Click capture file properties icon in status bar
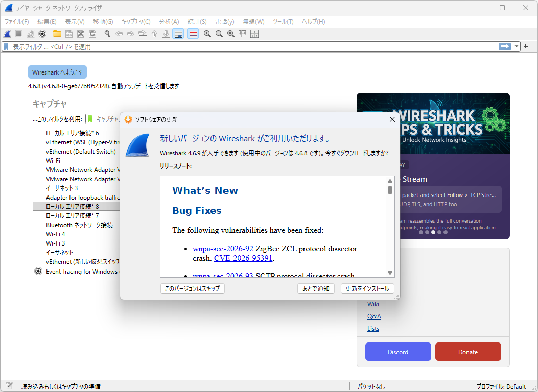 pyautogui.click(x=9, y=386)
